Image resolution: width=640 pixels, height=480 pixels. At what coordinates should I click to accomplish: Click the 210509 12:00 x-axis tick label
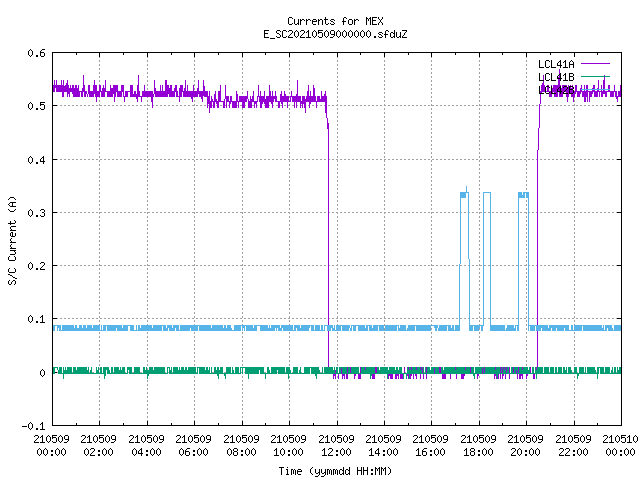[336, 446]
